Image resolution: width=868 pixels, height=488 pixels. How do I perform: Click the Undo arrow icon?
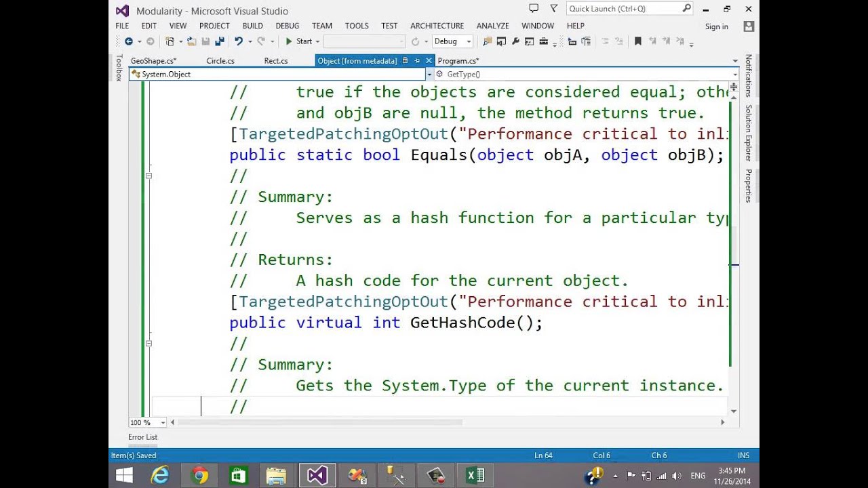tap(239, 41)
